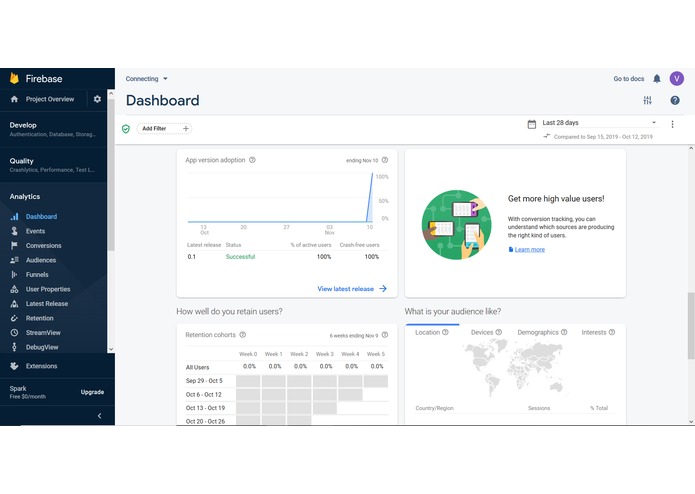Click the Latest Release icon
Image resolution: width=695 pixels, height=494 pixels.
15,303
